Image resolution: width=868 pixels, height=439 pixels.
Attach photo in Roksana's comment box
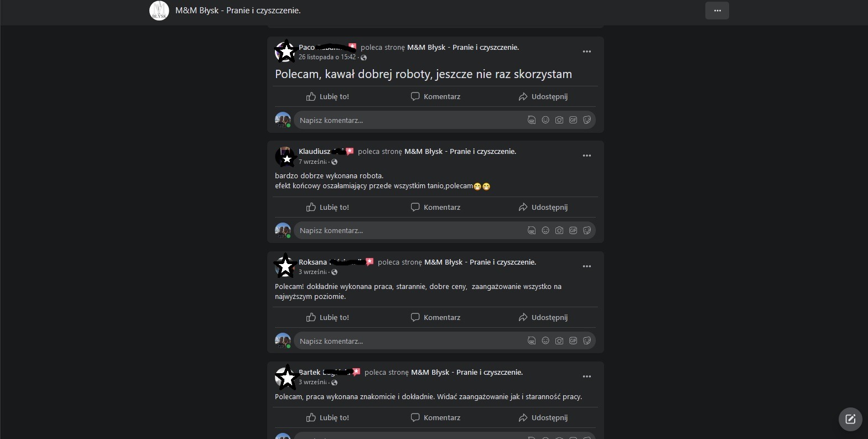[559, 340]
